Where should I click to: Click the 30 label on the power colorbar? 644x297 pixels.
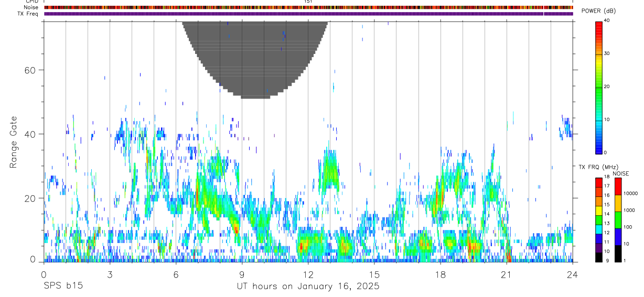(x=607, y=53)
